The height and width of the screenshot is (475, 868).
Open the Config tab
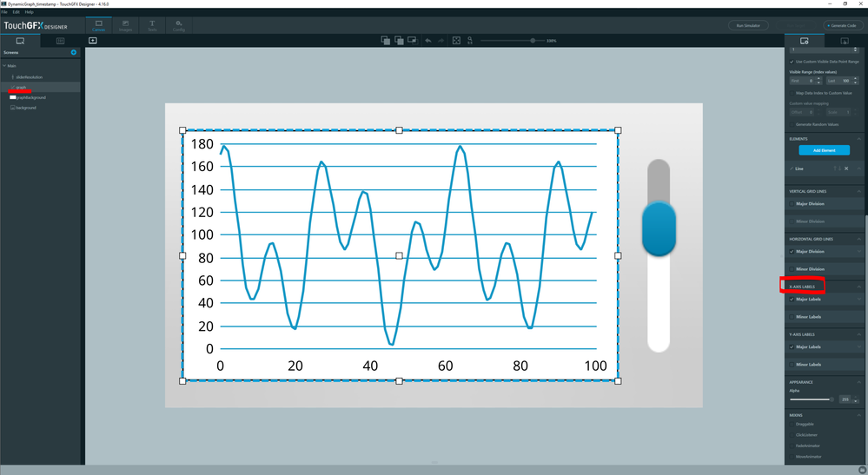[179, 25]
